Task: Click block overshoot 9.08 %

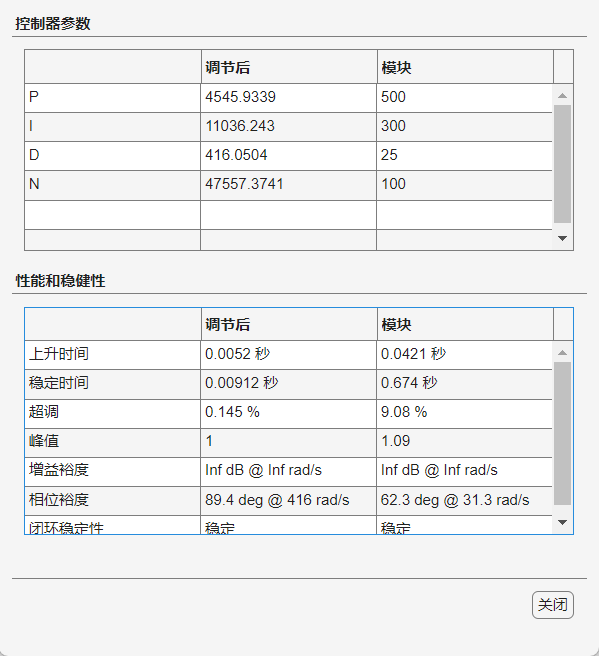Action: coord(404,412)
